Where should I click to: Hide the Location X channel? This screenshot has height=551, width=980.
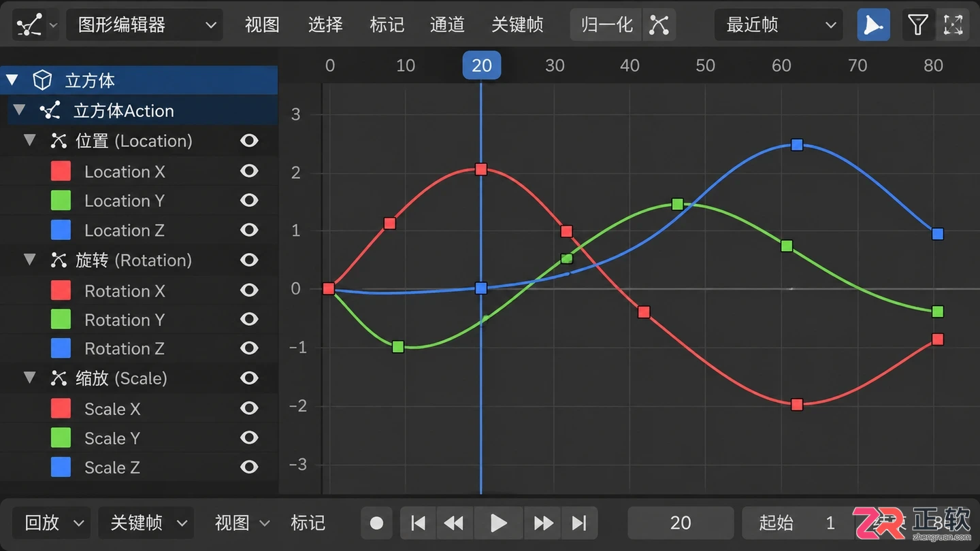249,171
